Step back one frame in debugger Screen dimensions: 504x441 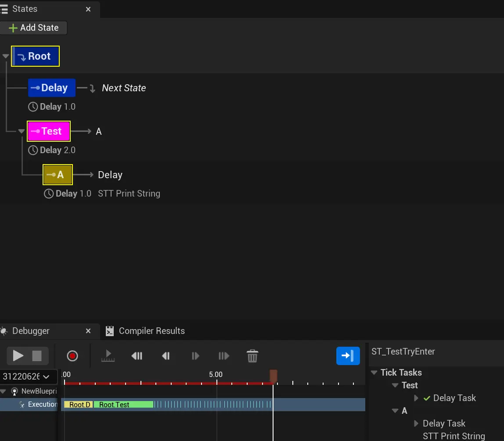coord(166,356)
